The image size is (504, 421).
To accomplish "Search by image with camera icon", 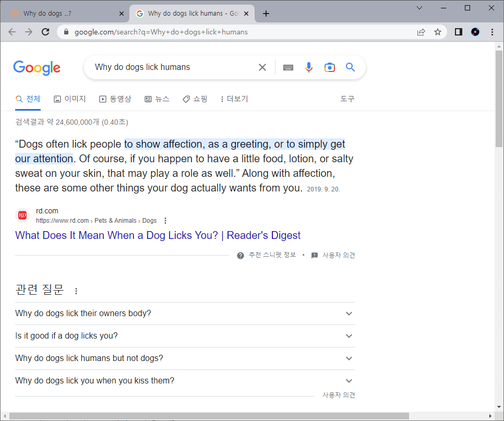I will 329,67.
